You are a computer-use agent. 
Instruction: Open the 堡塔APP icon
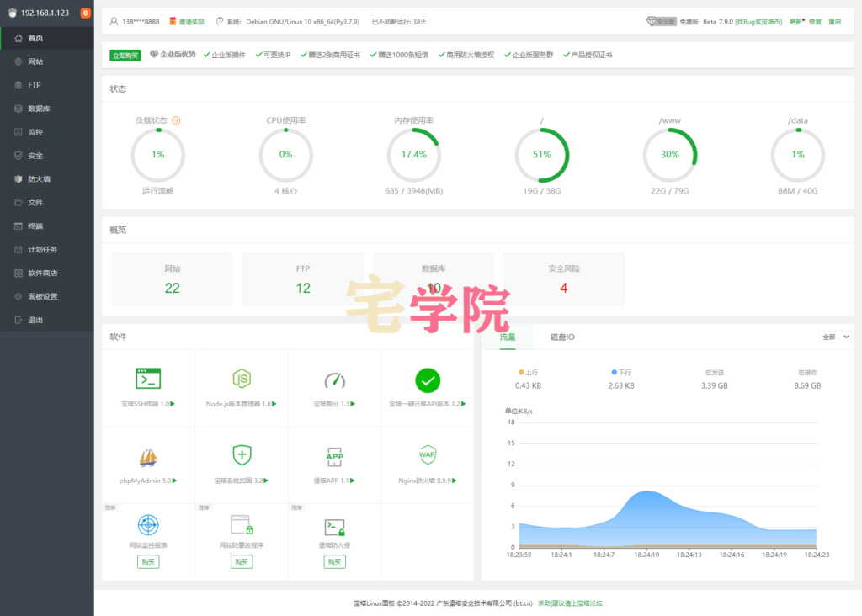point(334,457)
